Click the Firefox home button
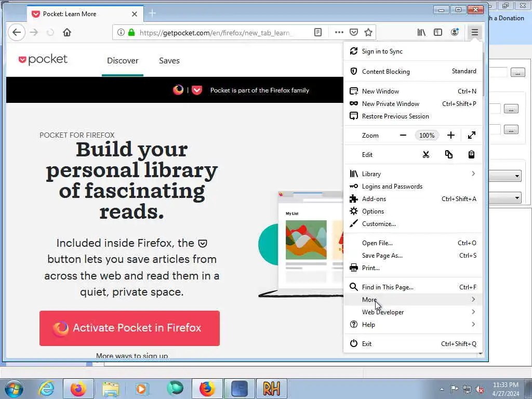This screenshot has width=532, height=399. point(67,33)
